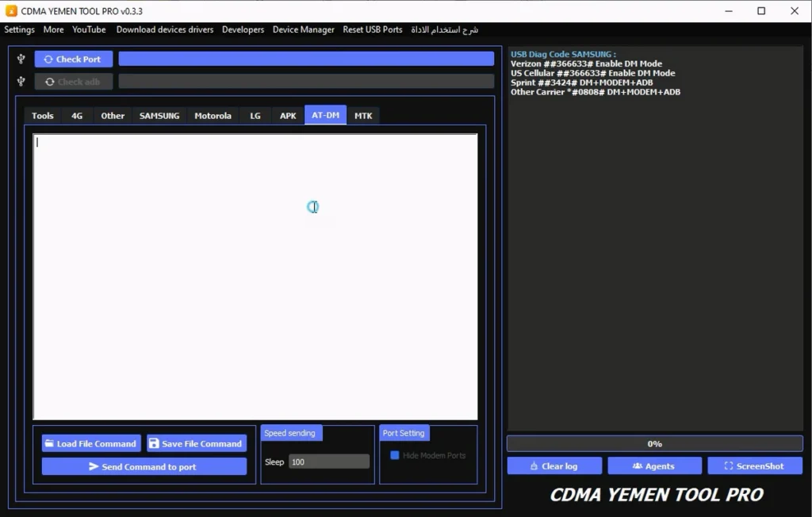Open the Settings menu
812x517 pixels.
(20, 29)
